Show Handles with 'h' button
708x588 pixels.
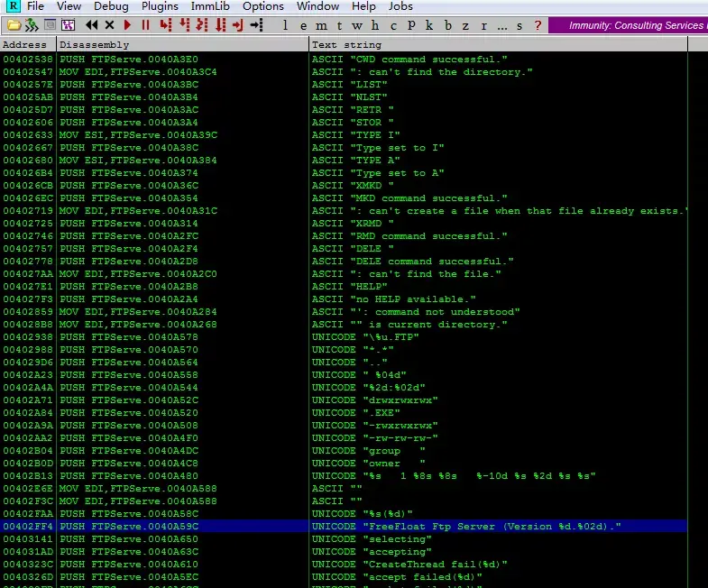[x=375, y=25]
